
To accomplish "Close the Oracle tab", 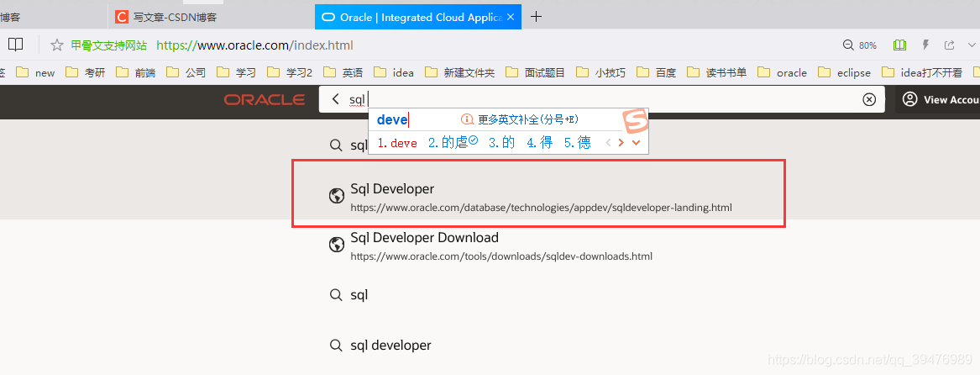I will (x=511, y=18).
